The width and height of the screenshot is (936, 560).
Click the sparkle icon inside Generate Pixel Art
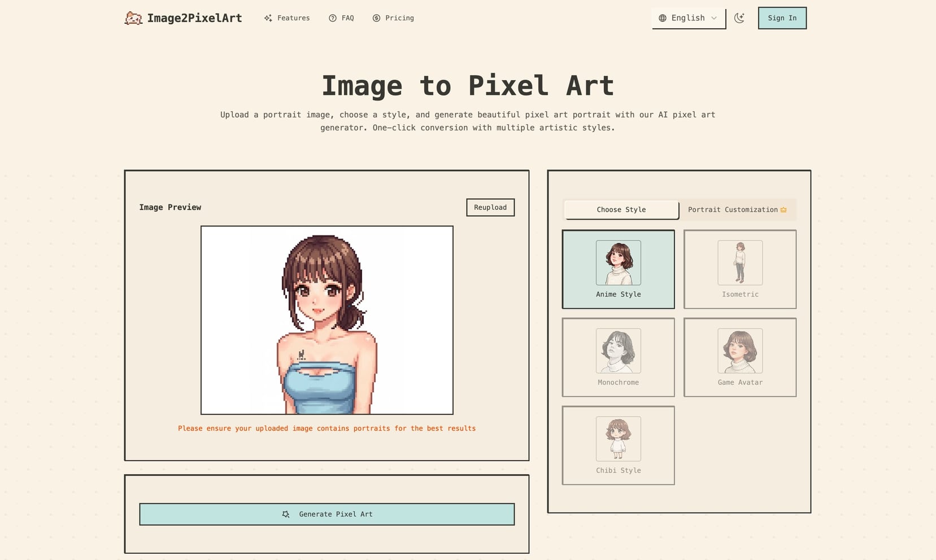[286, 514]
